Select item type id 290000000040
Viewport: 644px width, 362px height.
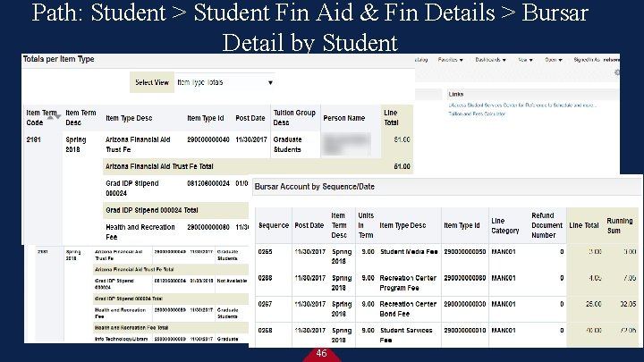[x=208, y=139]
